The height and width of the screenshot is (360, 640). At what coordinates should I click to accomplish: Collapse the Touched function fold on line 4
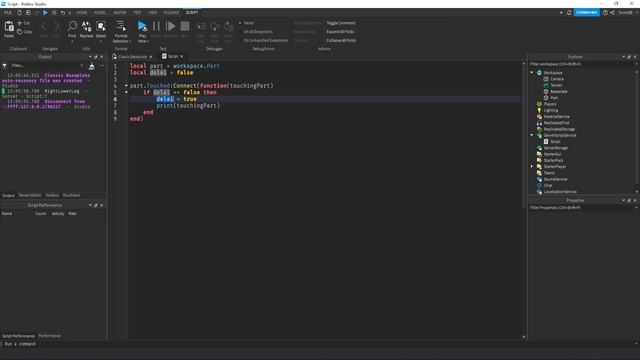click(126, 86)
